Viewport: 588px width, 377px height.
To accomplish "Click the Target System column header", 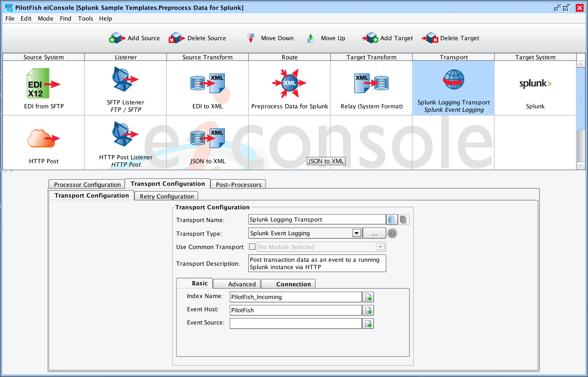I will 535,57.
